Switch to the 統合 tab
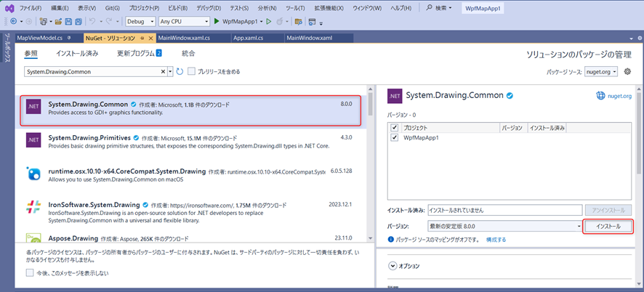This screenshot has width=644, height=292. [x=188, y=54]
